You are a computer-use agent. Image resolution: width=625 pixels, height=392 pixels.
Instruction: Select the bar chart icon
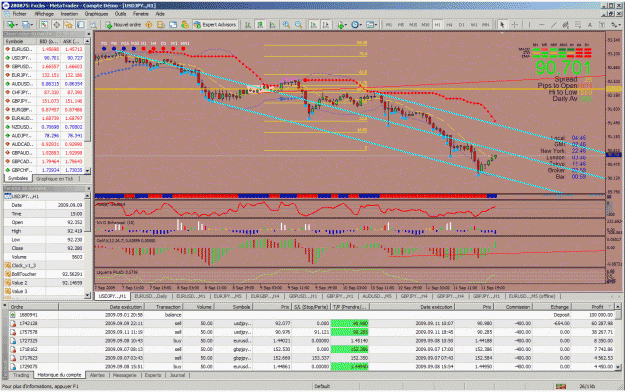(x=248, y=25)
